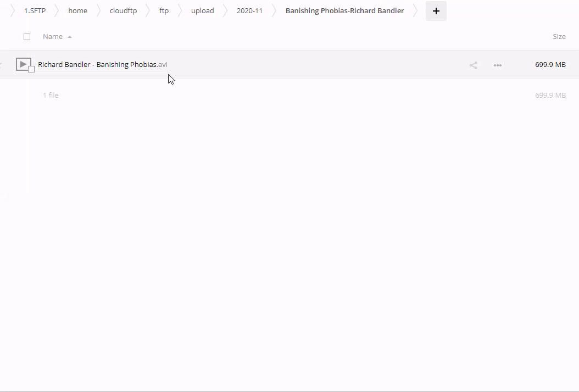This screenshot has height=392, width=579.
Task: Sort the file list by the Name column
Action: coord(53,37)
